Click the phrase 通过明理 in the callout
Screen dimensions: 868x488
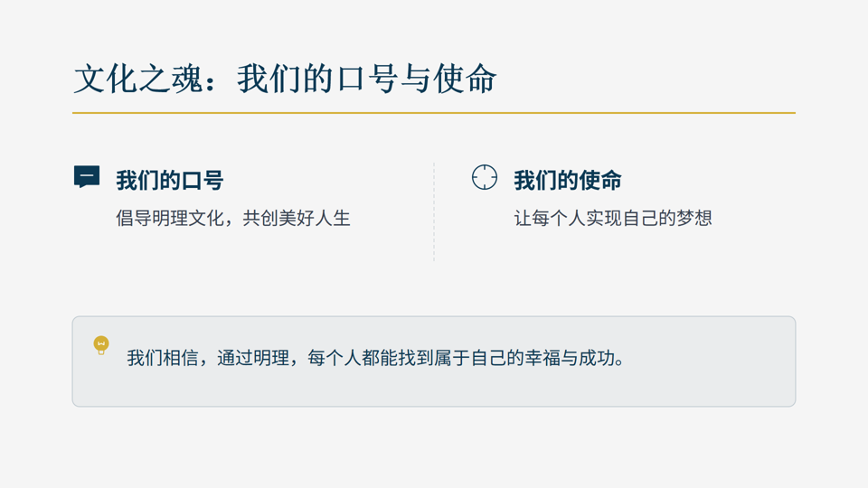pyautogui.click(x=253, y=358)
